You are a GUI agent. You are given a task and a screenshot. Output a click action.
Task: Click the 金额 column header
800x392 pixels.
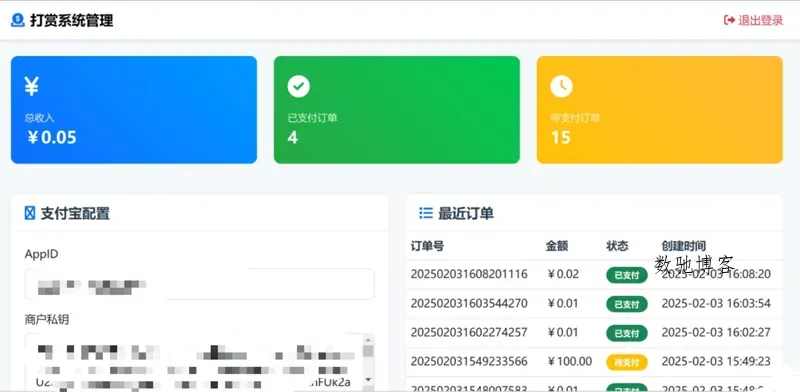(x=557, y=246)
